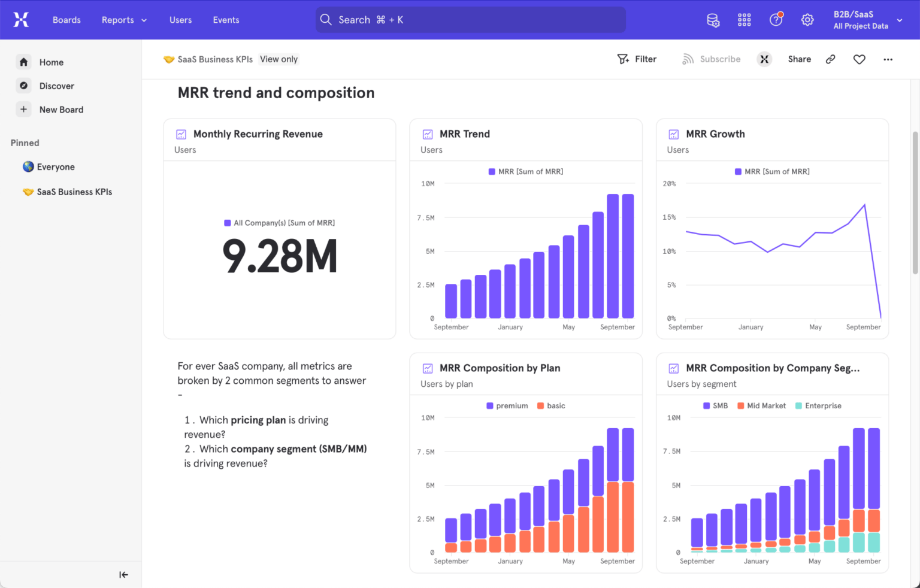Open the more options ellipsis menu

pos(888,59)
